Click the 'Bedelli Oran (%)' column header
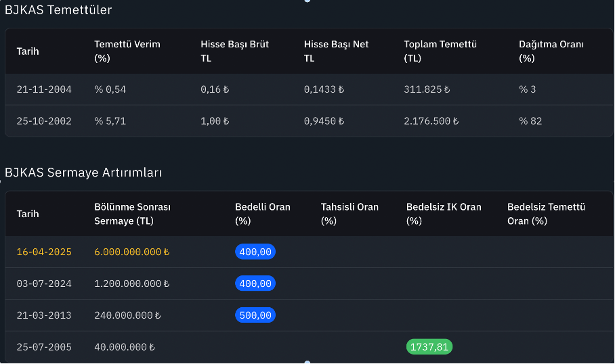This screenshot has width=615, height=364. pos(262,214)
